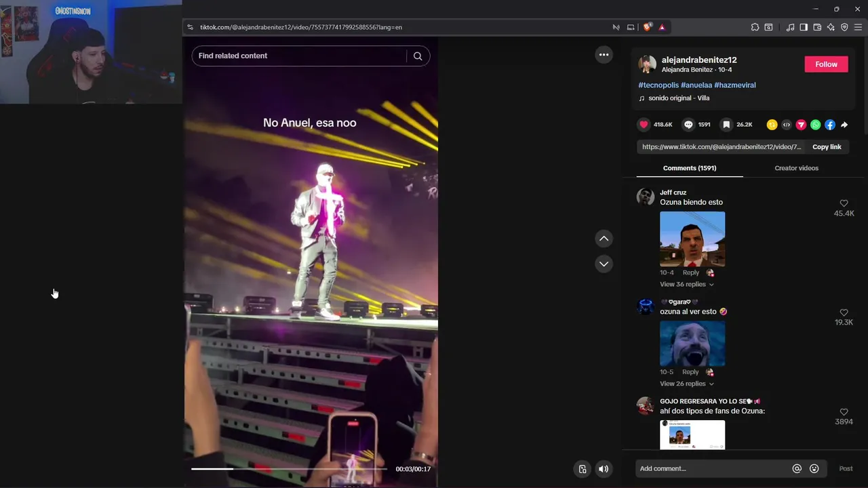The height and width of the screenshot is (488, 868).
Task: Send to friends via red paper-plane icon
Action: click(801, 125)
